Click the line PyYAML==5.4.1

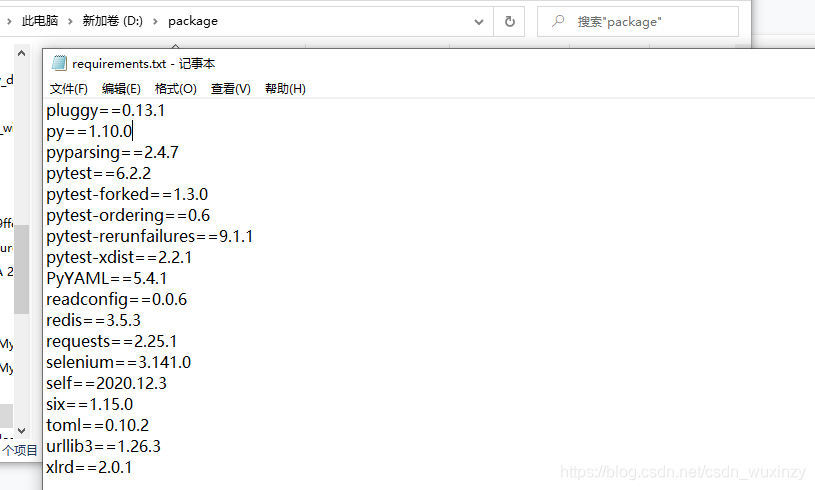coord(107,278)
